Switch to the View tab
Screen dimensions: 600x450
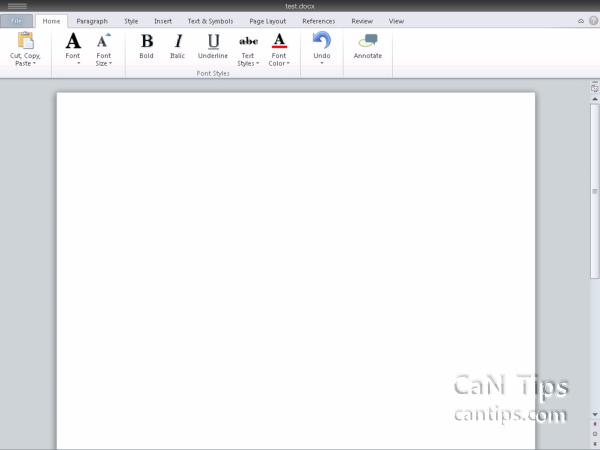(x=396, y=21)
